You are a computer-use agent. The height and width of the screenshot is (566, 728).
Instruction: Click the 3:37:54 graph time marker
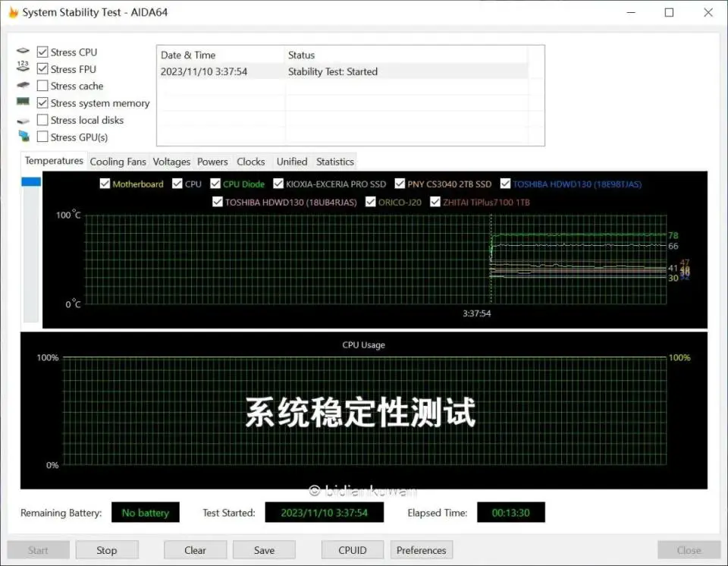[x=477, y=313]
